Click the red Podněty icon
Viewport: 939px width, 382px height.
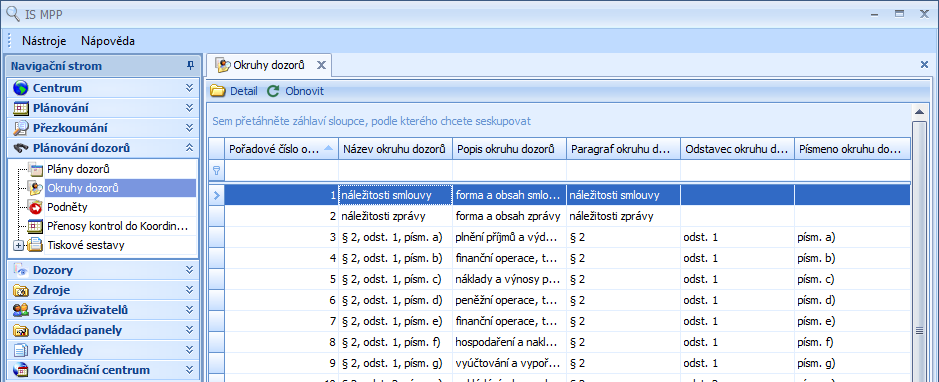(36, 207)
